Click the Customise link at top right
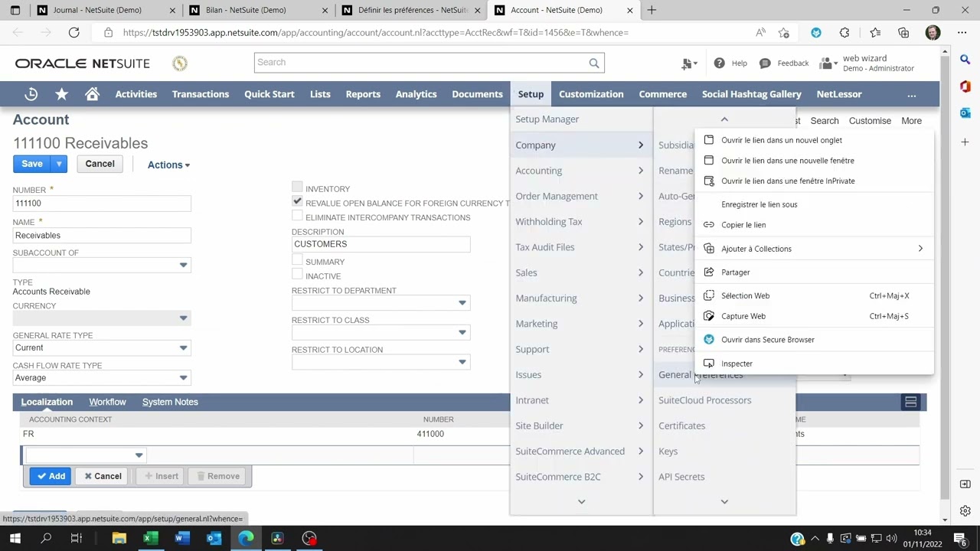Screen dimensions: 980x551 [870, 121]
